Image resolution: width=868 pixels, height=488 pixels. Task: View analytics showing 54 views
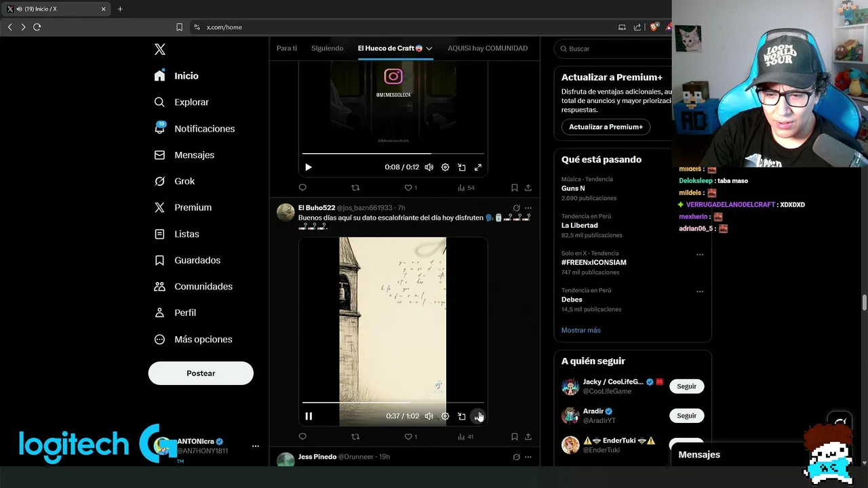click(x=466, y=188)
